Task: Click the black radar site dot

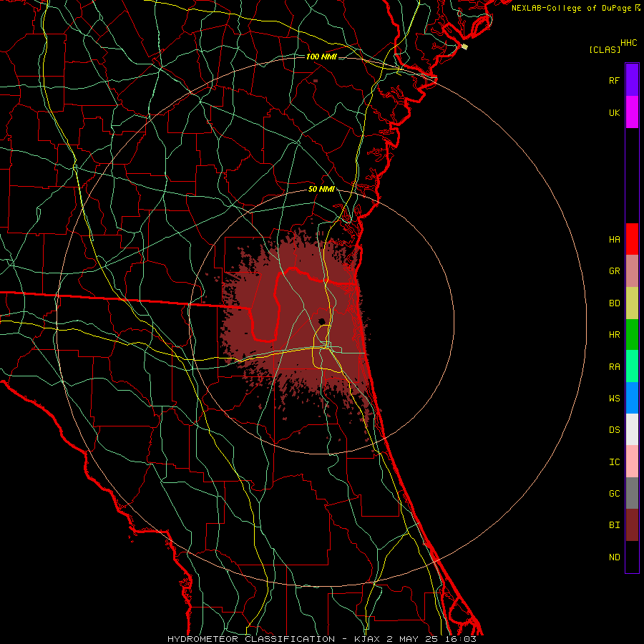Action: pyautogui.click(x=321, y=321)
